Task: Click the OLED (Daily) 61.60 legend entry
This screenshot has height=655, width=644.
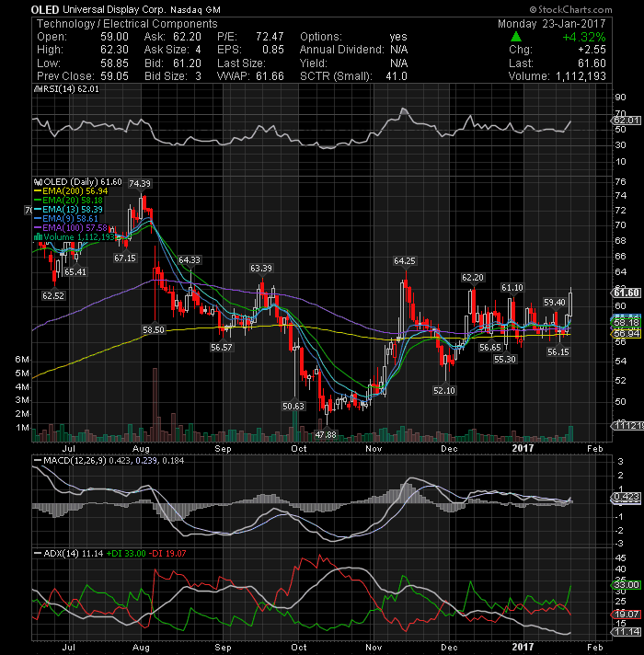Action: tap(83, 182)
